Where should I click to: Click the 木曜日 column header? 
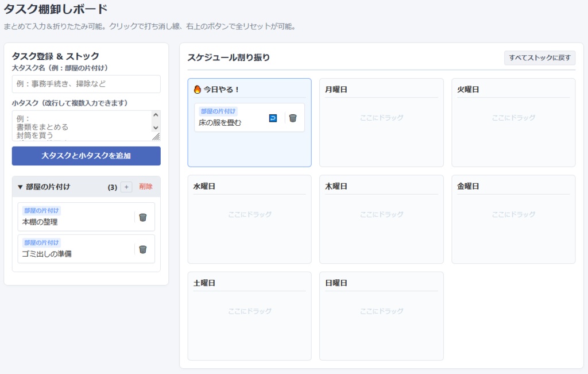pyautogui.click(x=336, y=187)
